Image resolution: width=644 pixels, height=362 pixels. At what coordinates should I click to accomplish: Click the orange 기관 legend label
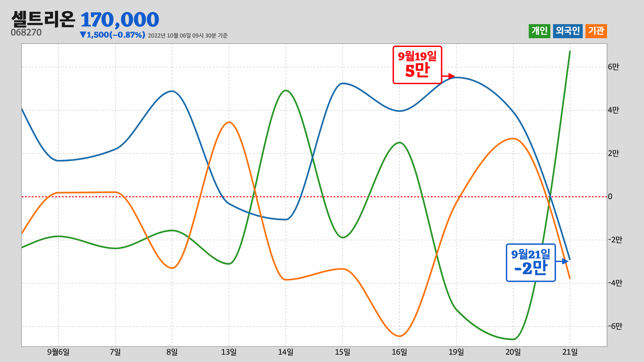[x=596, y=31]
